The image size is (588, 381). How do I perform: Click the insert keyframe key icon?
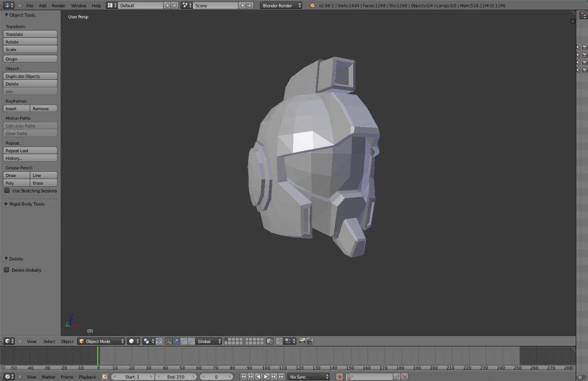397,376
